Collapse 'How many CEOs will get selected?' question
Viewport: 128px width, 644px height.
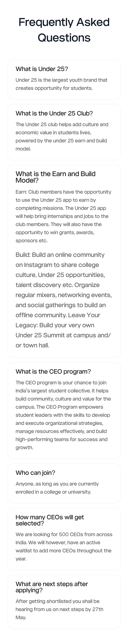coord(50,520)
